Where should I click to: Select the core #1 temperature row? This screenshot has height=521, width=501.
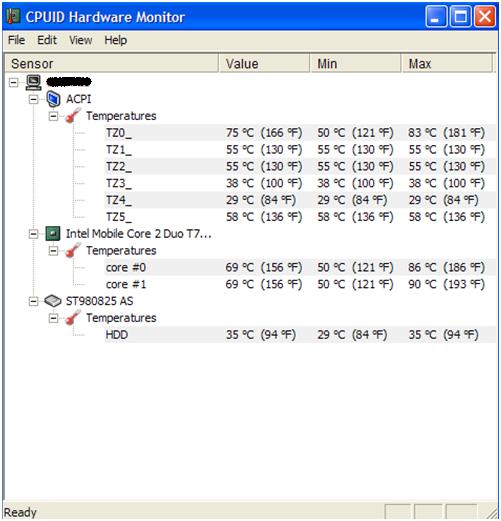click(300, 284)
